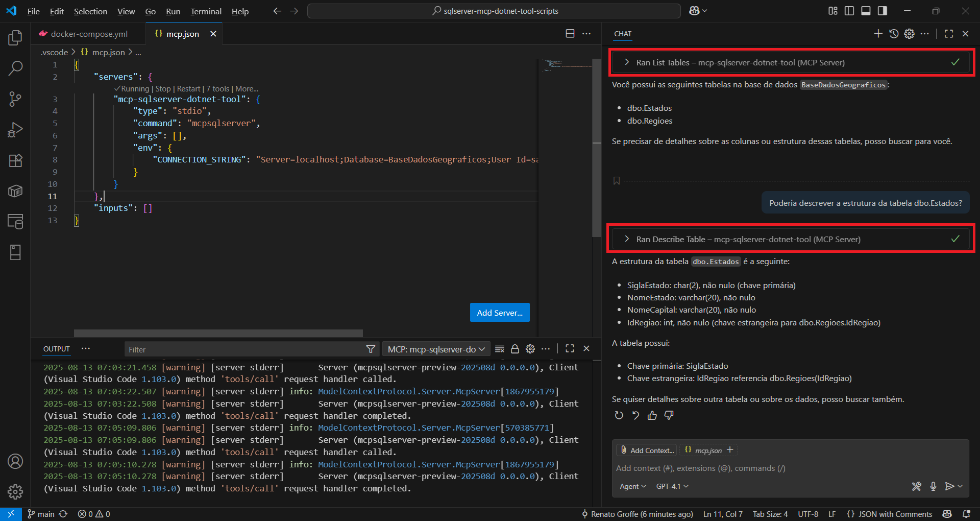980x521 pixels.
Task: Open editor More Actions menu
Action: click(x=586, y=34)
